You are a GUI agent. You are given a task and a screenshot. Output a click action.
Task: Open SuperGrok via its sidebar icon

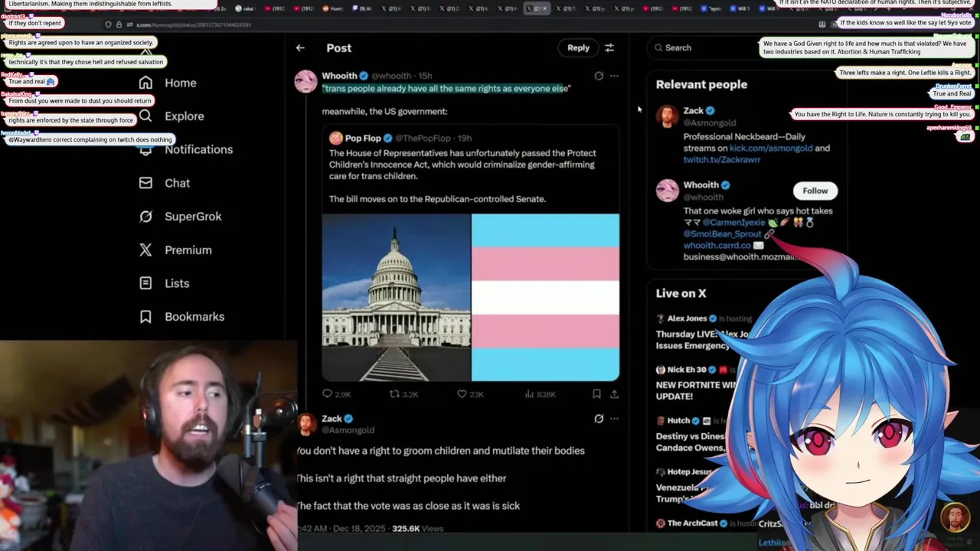[x=145, y=217]
